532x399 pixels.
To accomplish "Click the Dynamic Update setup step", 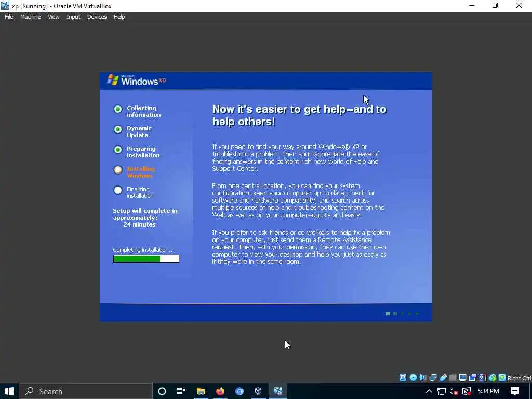I will click(132, 131).
